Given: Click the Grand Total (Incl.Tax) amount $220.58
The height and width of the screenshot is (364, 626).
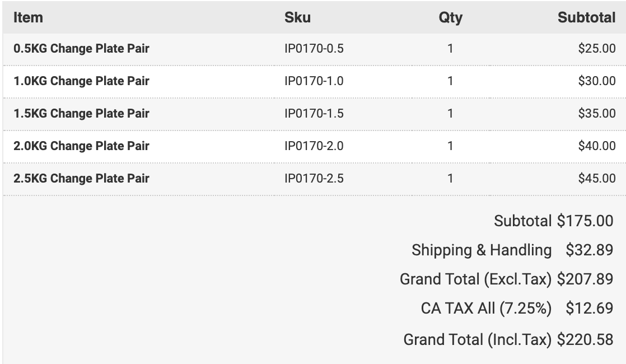Looking at the screenshot, I should pos(585,340).
